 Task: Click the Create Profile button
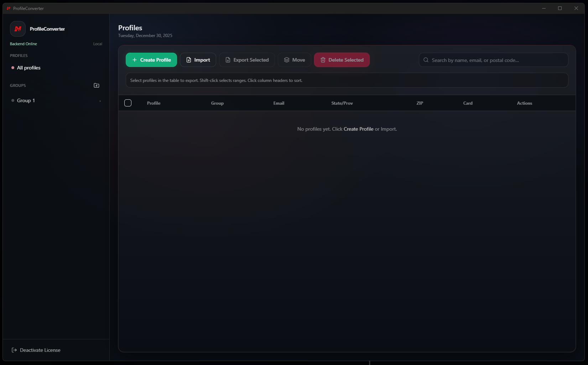[x=151, y=60]
